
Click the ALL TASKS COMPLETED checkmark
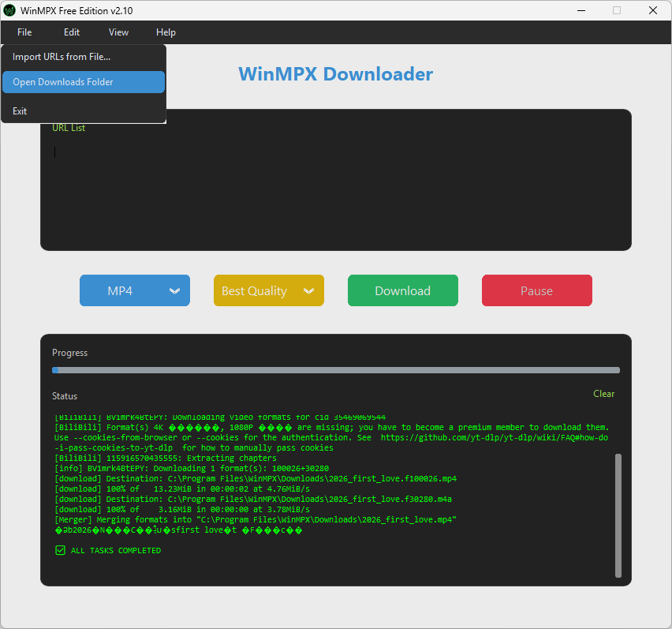tap(60, 551)
